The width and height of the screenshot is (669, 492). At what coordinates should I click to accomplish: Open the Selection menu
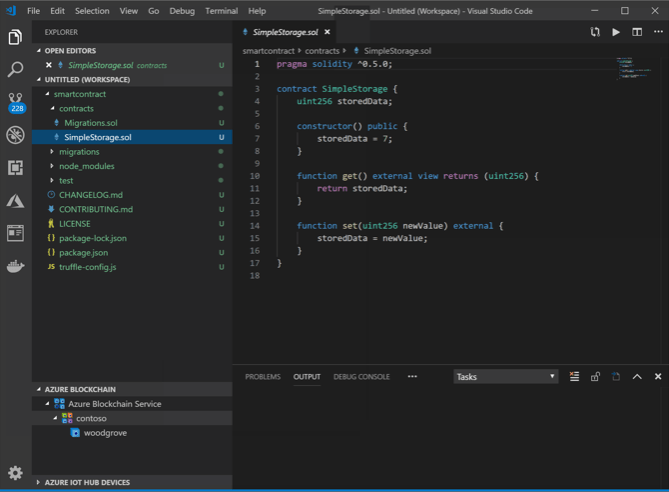[92, 11]
